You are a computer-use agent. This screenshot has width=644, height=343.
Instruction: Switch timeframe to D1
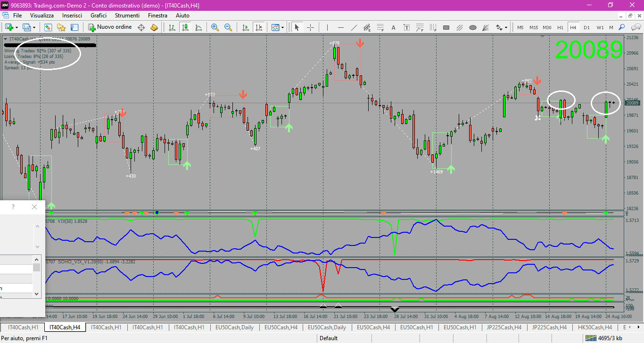[586, 27]
